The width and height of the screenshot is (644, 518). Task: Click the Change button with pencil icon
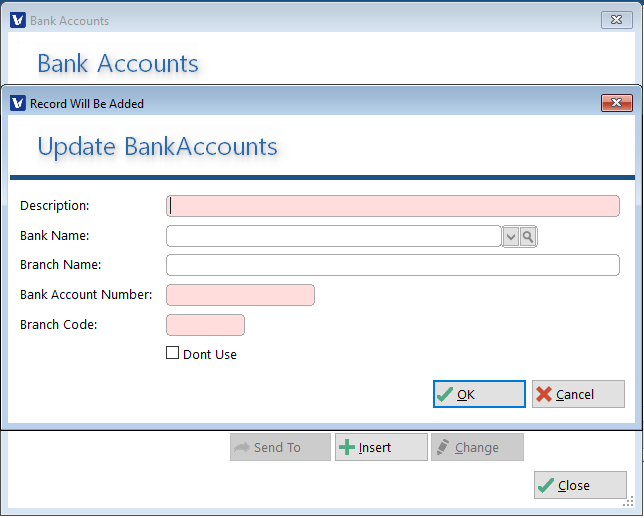click(477, 447)
